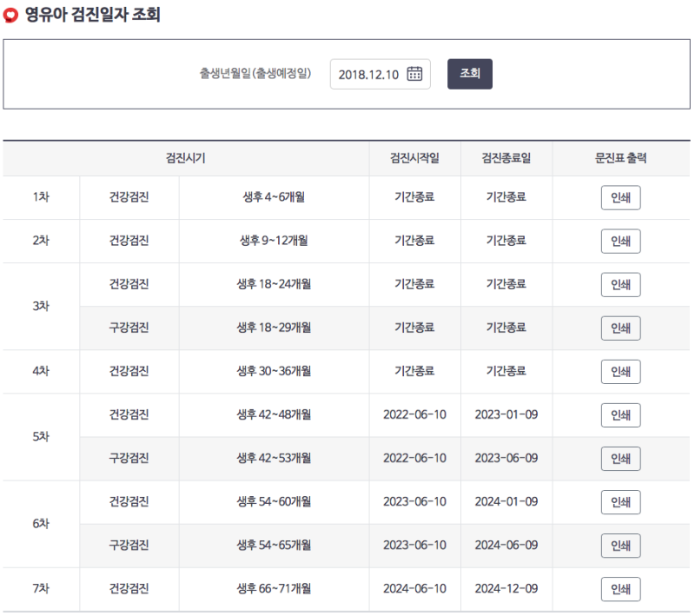
Task: Click the 7차 end date 2024-12-09 cell
Action: click(506, 588)
